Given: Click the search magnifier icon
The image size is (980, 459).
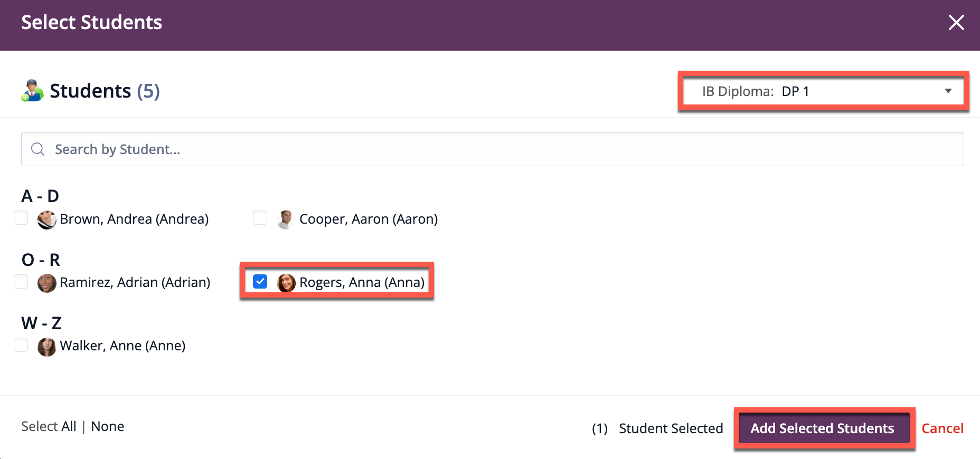Looking at the screenshot, I should pyautogui.click(x=38, y=149).
